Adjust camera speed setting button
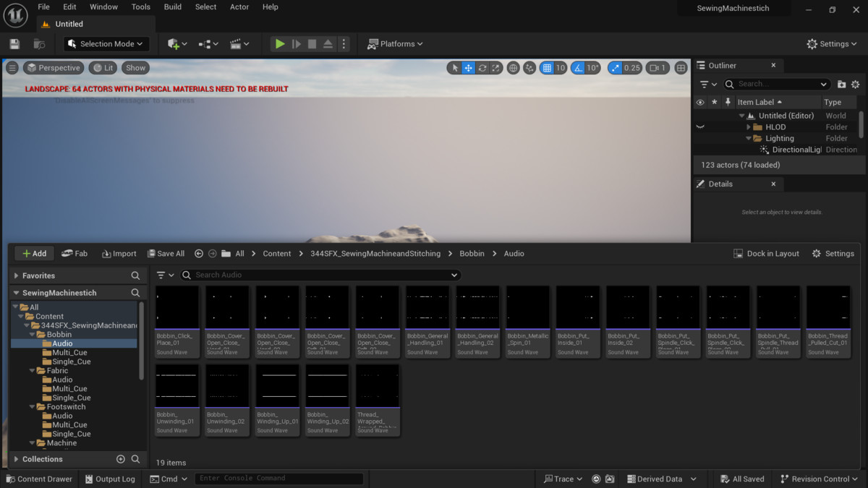The width and height of the screenshot is (868, 488). point(658,68)
